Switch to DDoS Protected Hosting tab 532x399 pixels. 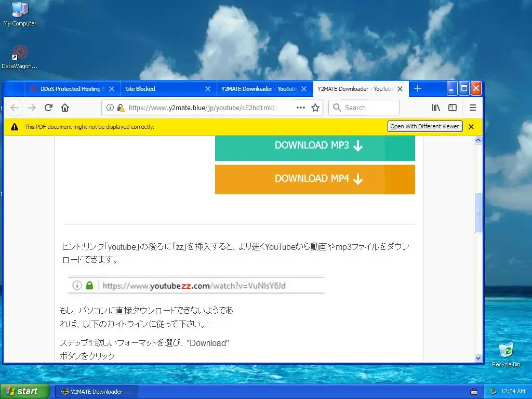(x=73, y=89)
